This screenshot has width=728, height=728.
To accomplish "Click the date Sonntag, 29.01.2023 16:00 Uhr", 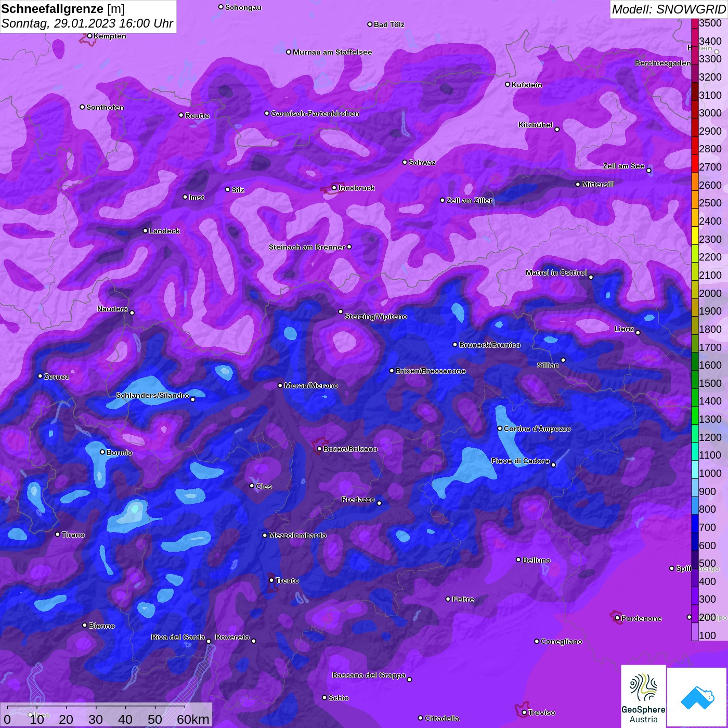I will [87, 23].
